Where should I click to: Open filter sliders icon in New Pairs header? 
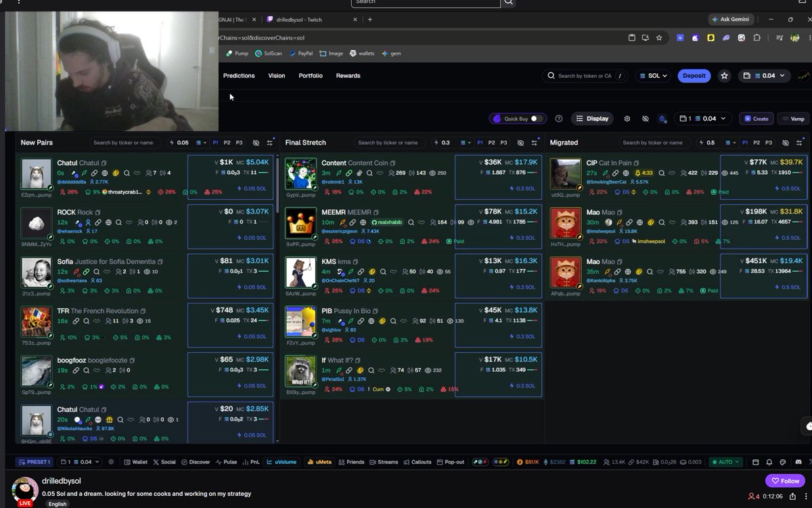coord(270,143)
